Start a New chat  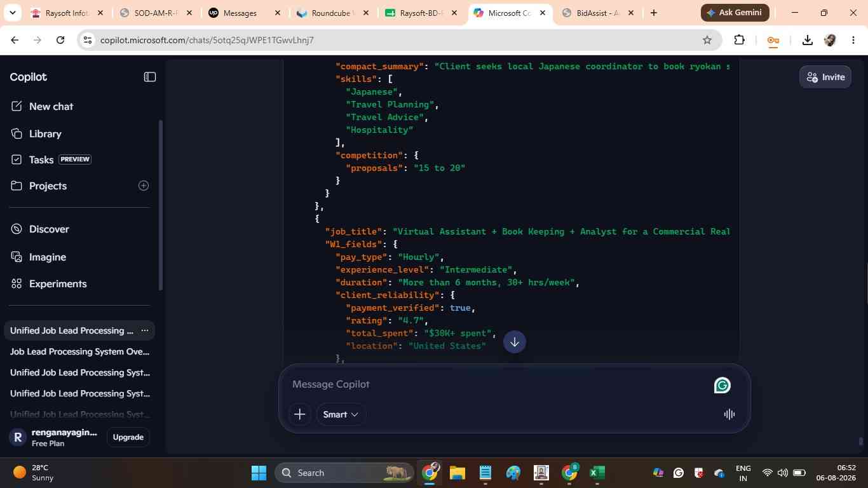tap(42, 106)
